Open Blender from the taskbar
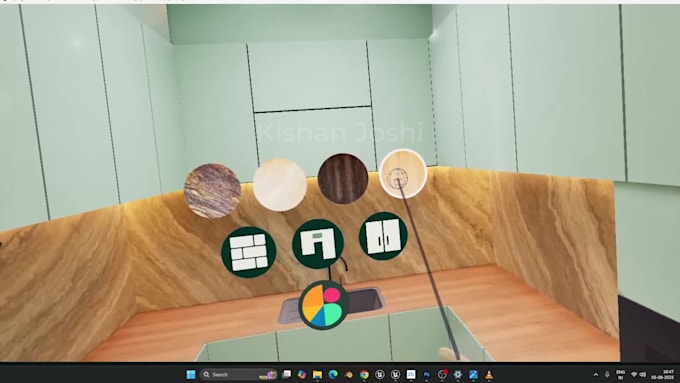The image size is (680, 383). tap(349, 374)
